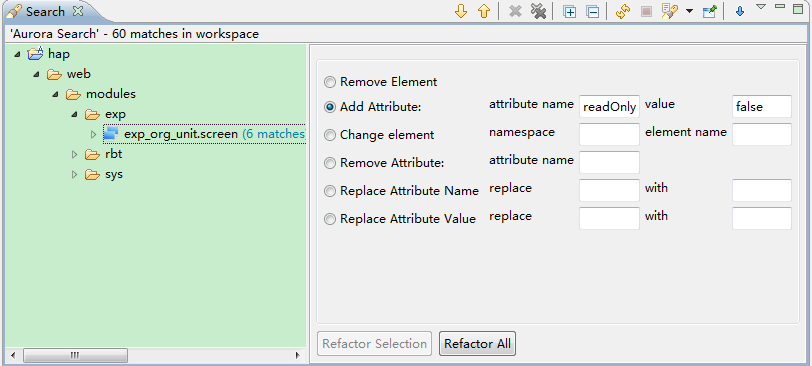Collapse all tree nodes with minus icon
The image size is (812, 366).
coord(593,11)
